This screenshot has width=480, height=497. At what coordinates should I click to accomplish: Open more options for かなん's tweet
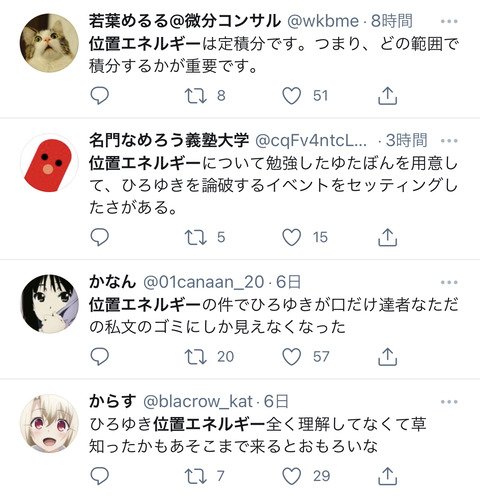tap(449, 282)
